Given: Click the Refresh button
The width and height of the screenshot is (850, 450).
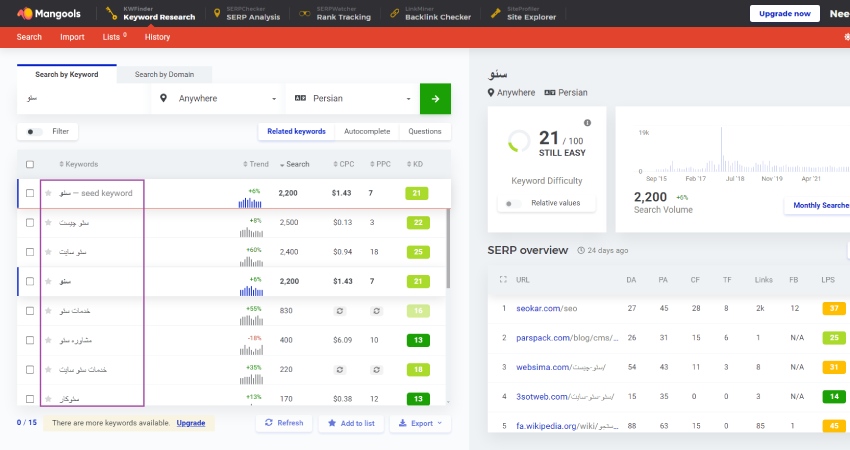Looking at the screenshot, I should tap(284, 423).
